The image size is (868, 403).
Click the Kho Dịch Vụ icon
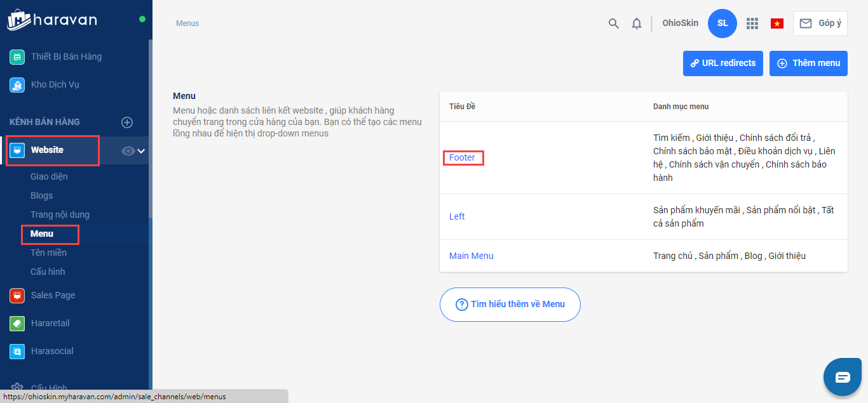click(x=17, y=84)
